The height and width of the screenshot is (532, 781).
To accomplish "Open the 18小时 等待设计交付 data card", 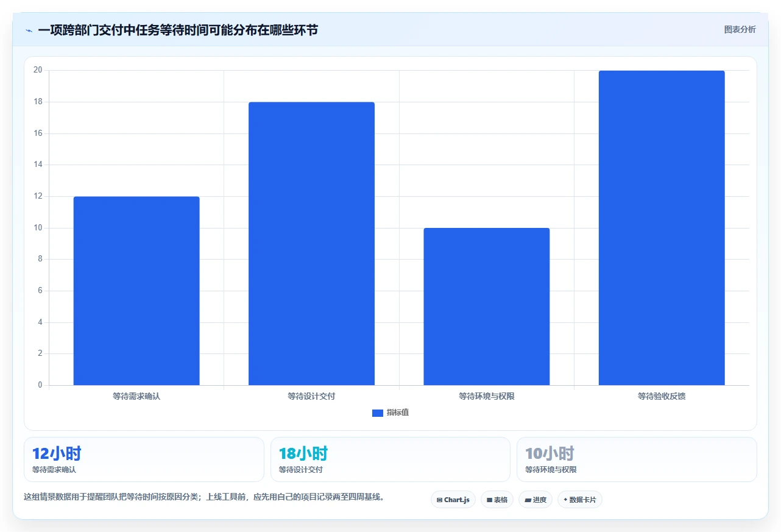I will (390, 459).
